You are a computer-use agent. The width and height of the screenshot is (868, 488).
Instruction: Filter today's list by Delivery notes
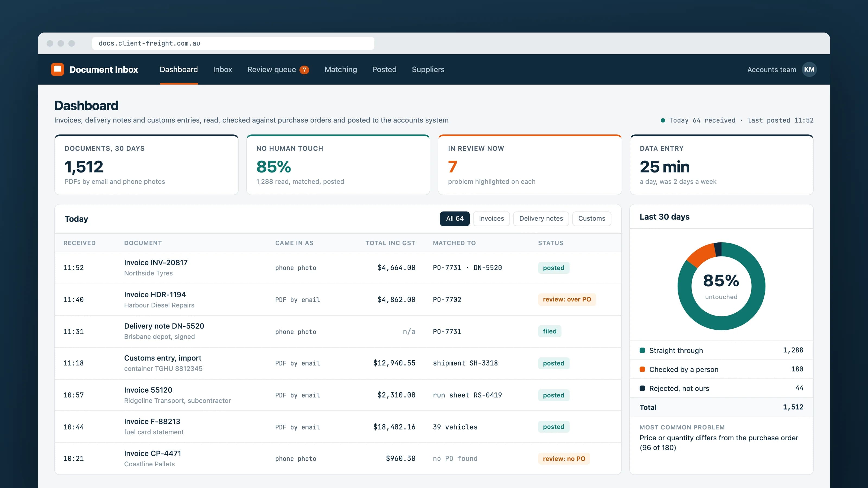click(x=541, y=219)
